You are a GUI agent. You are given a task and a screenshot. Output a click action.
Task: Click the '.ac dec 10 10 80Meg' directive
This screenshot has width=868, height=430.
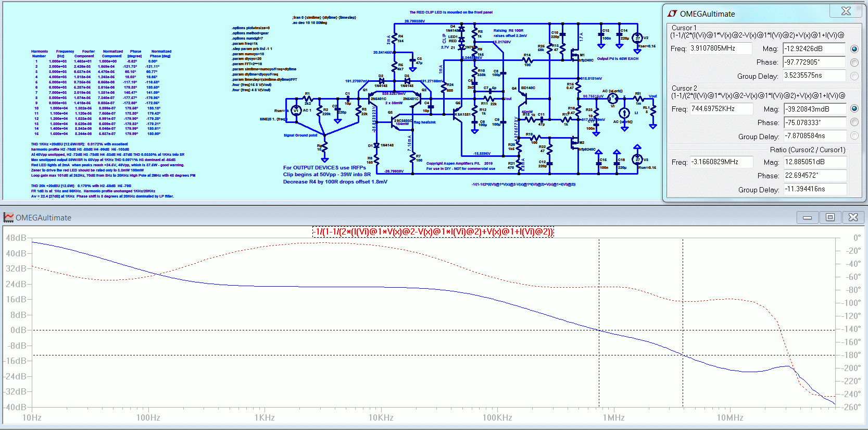pos(309,22)
